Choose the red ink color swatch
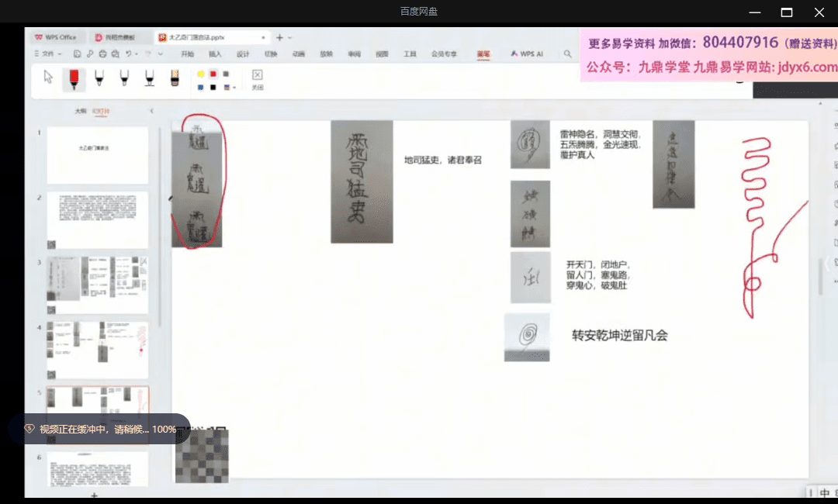 [213, 74]
